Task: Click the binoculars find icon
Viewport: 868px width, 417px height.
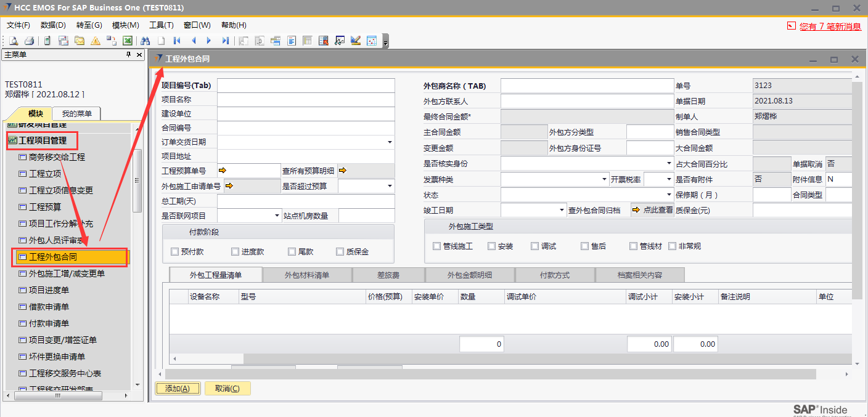Action: click(145, 41)
